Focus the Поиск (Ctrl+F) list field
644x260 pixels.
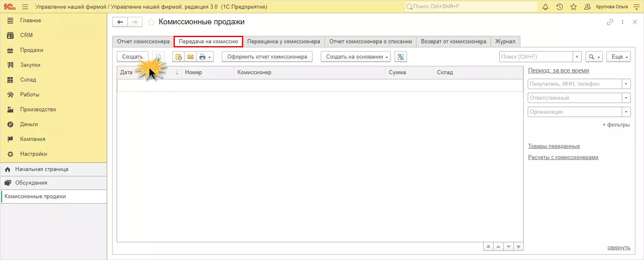(x=536, y=57)
